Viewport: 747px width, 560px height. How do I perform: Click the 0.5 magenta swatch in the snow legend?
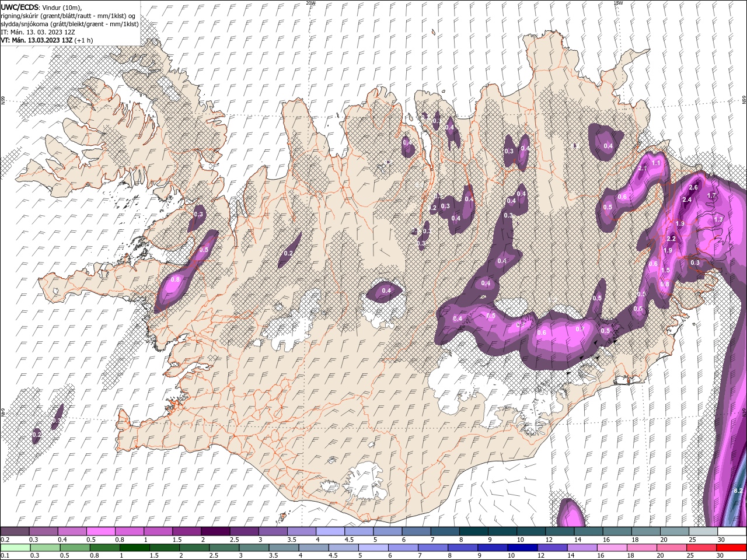[x=100, y=531]
